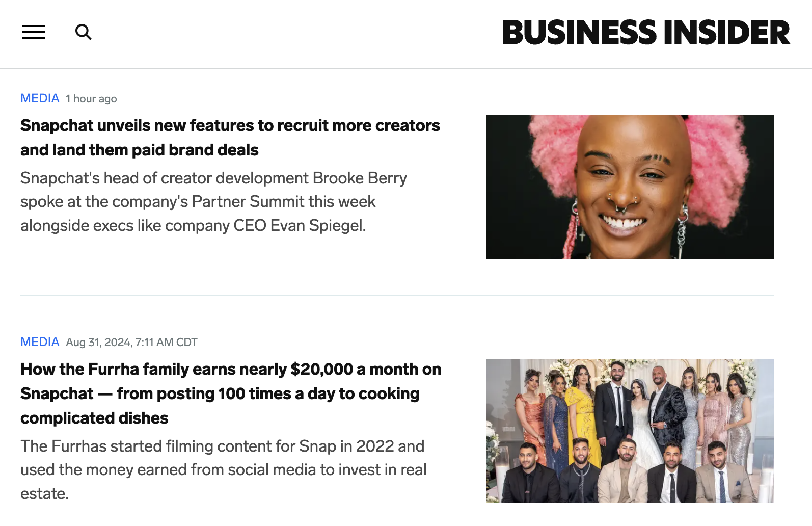Image resolution: width=812 pixels, height=526 pixels.
Task: Select the Snapchat article summary text
Action: pos(213,201)
